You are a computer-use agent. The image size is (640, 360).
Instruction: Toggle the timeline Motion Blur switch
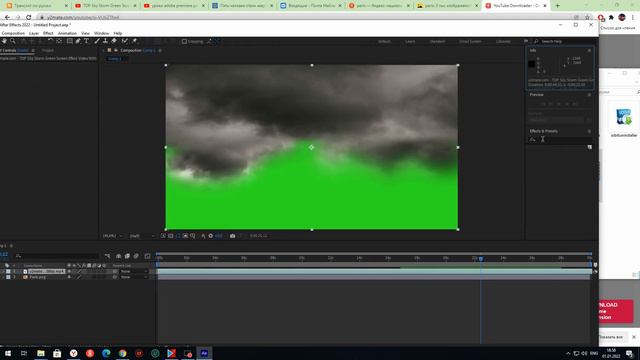click(x=136, y=256)
